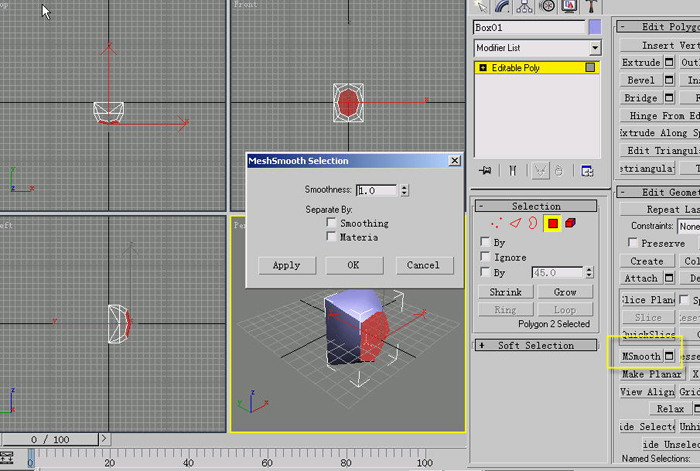The image size is (700, 471).
Task: Click the Shrink selection button
Action: [505, 292]
